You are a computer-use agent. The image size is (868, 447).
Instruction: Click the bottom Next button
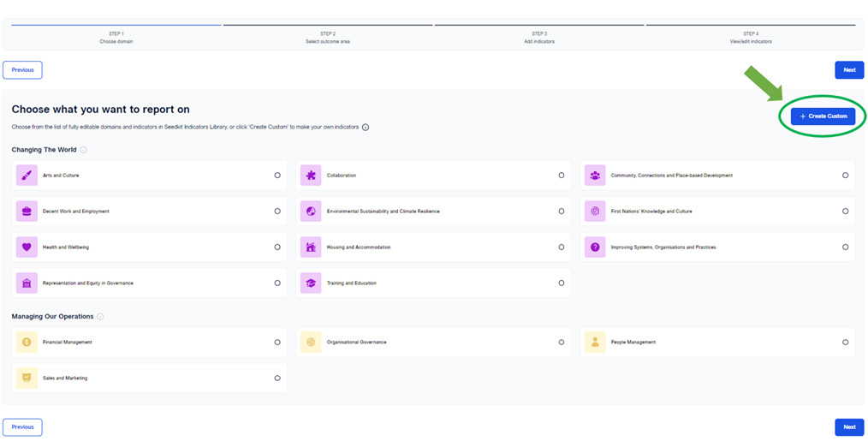click(849, 427)
